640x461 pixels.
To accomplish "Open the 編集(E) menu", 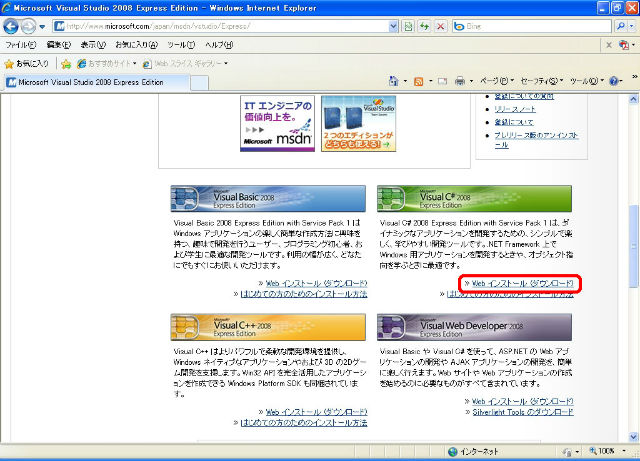I will click(58, 45).
